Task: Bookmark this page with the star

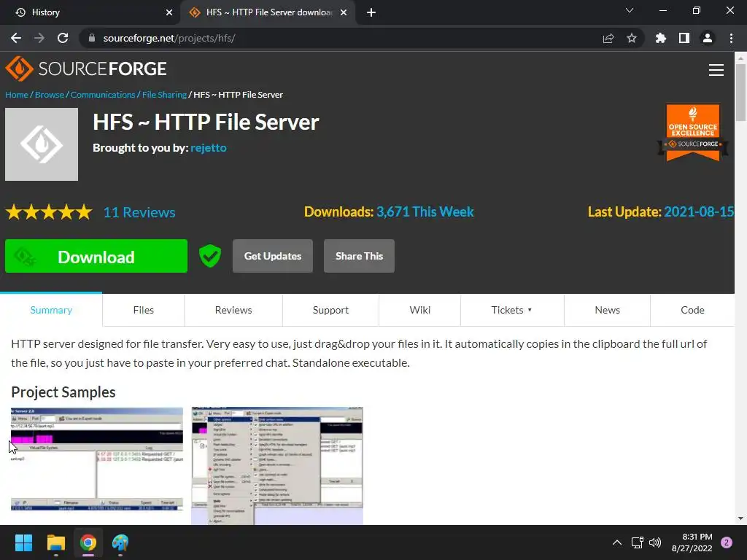Action: click(632, 38)
